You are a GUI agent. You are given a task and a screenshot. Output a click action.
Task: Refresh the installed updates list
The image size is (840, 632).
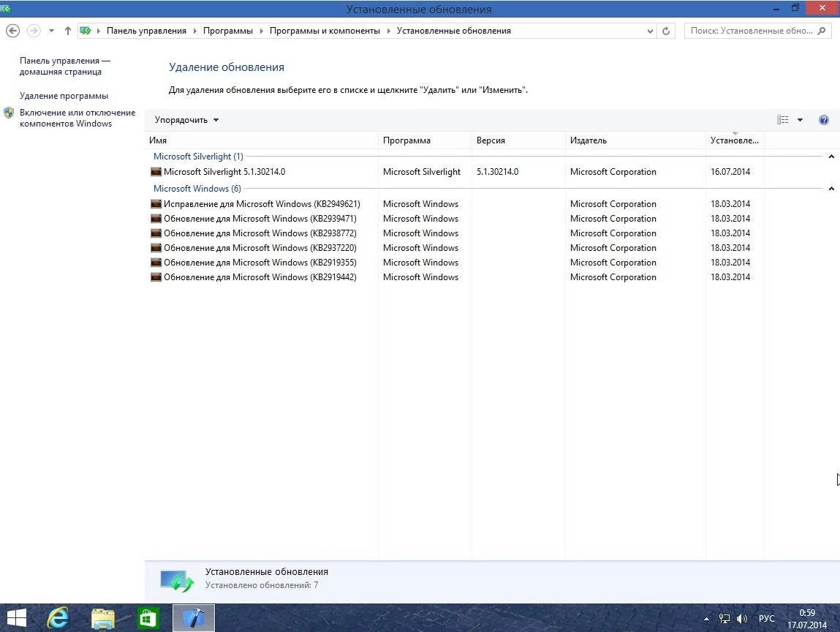[666, 31]
